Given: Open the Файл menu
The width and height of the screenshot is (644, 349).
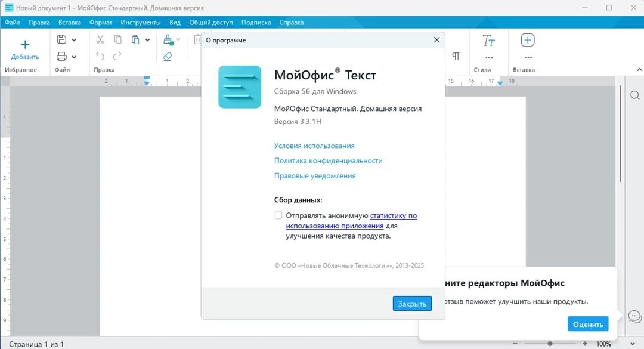Looking at the screenshot, I should pyautogui.click(x=13, y=23).
